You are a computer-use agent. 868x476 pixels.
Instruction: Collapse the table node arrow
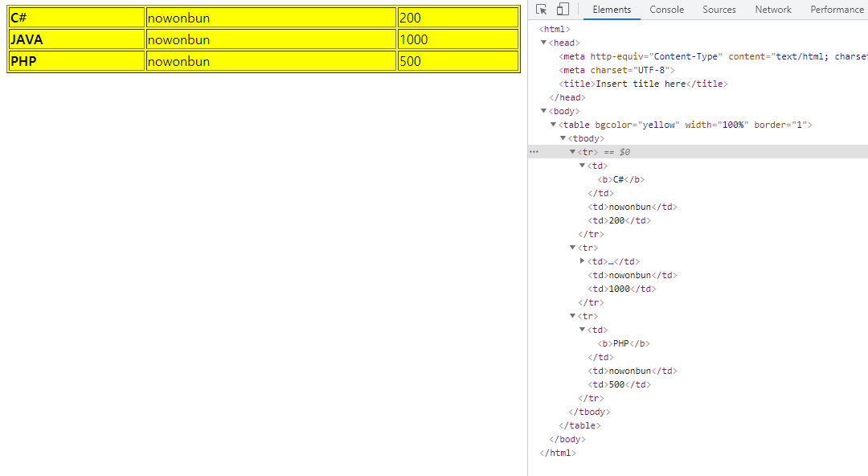[x=553, y=125]
